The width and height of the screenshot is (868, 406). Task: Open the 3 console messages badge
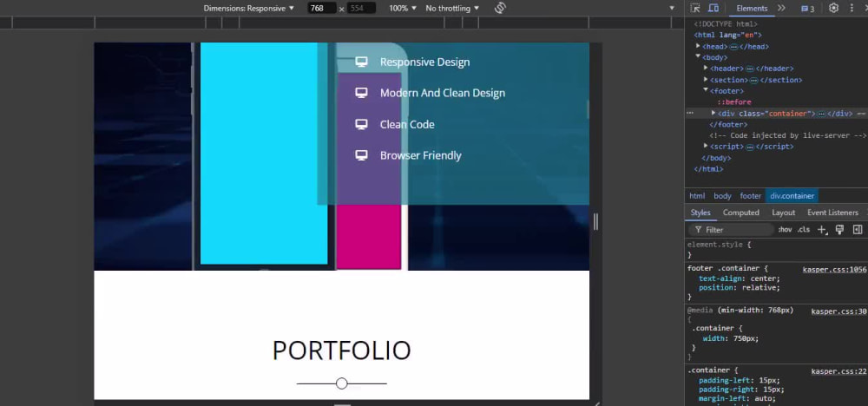point(807,9)
